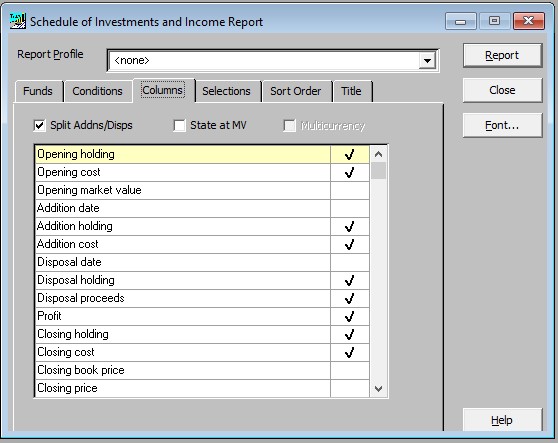Uncheck Split Addns/Disps checkbox
558x443 pixels.
pos(40,125)
